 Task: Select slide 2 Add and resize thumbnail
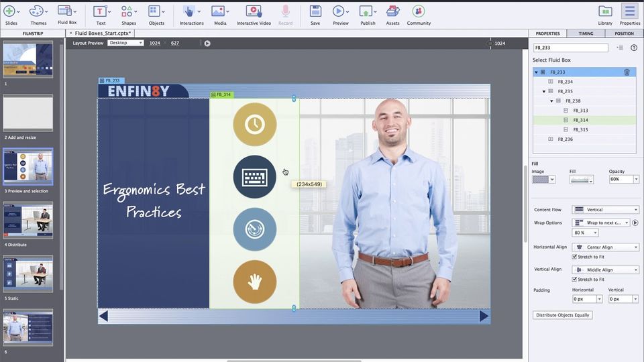click(x=28, y=113)
